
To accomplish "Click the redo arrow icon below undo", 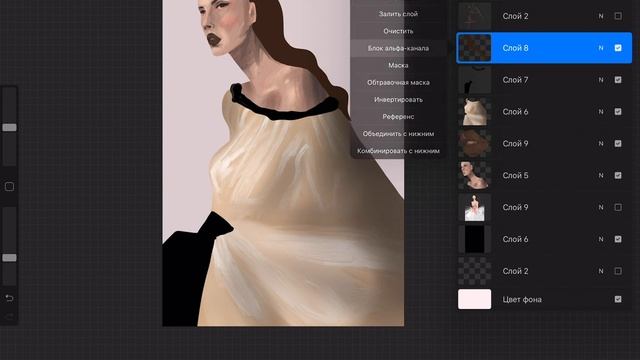I will [x=9, y=316].
